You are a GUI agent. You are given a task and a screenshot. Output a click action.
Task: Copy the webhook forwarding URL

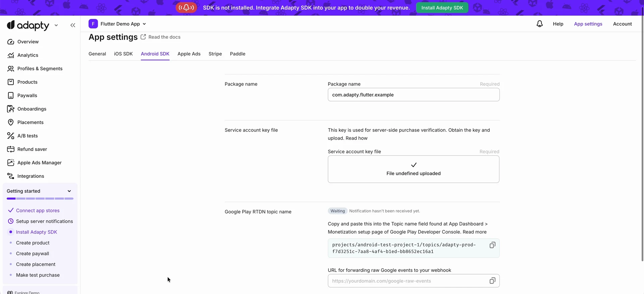pos(492,281)
